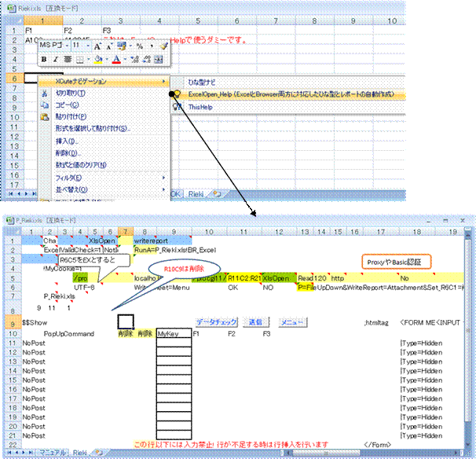Click the Excel icon in P_Rieki title bar
This screenshot has width=476, height=459.
[10, 220]
